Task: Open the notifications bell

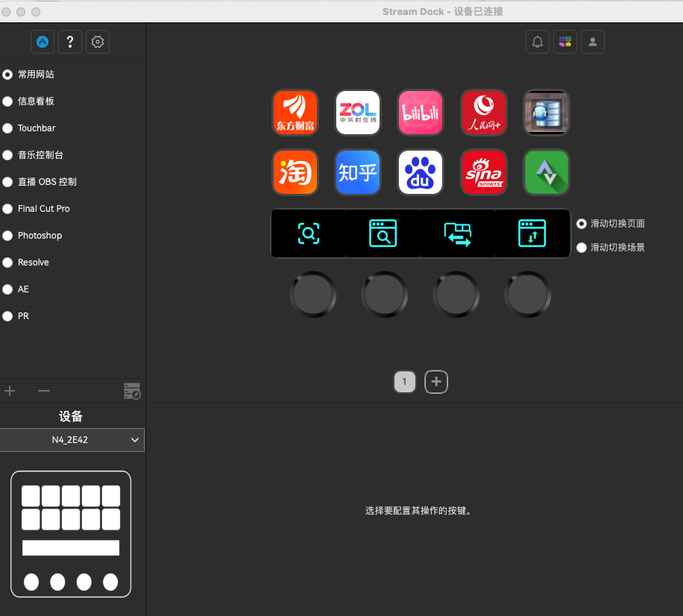Action: pyautogui.click(x=538, y=42)
